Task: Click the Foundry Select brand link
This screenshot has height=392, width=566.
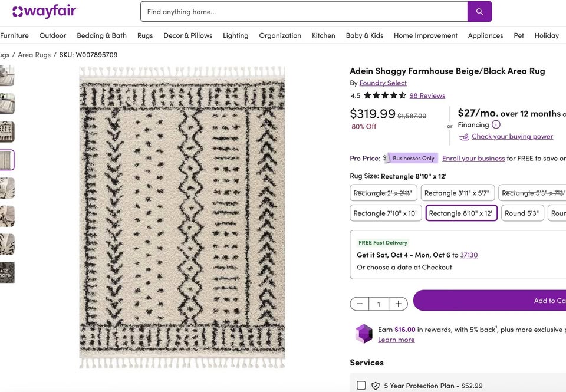Action: pyautogui.click(x=383, y=83)
